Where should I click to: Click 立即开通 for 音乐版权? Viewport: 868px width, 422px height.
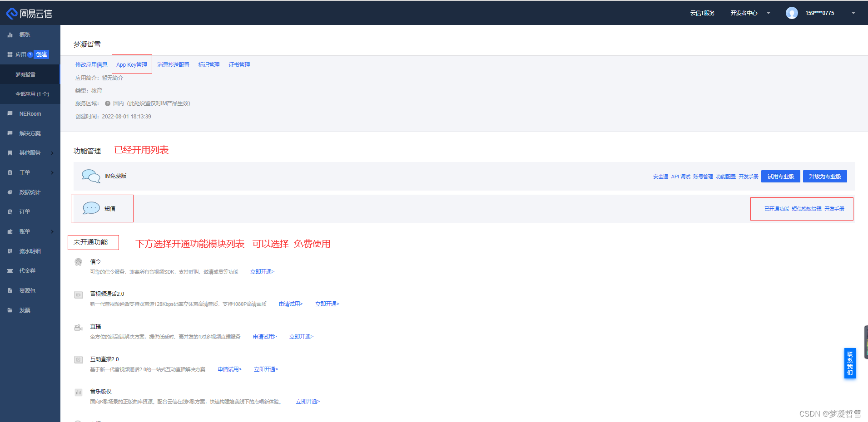coord(308,402)
